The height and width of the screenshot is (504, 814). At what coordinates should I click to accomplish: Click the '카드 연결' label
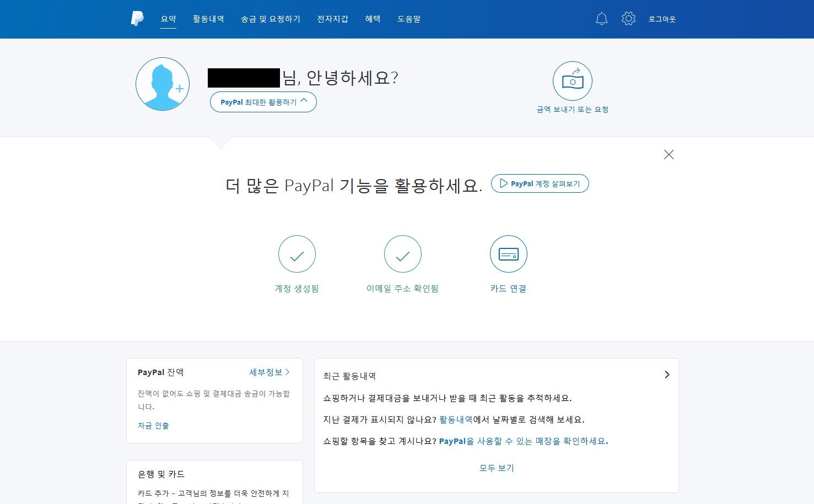[x=509, y=289]
